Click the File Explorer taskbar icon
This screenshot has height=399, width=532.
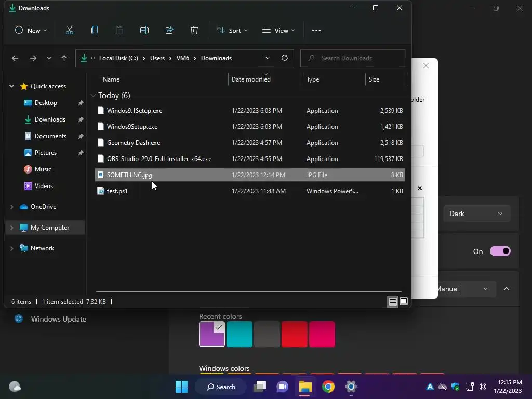click(305, 387)
